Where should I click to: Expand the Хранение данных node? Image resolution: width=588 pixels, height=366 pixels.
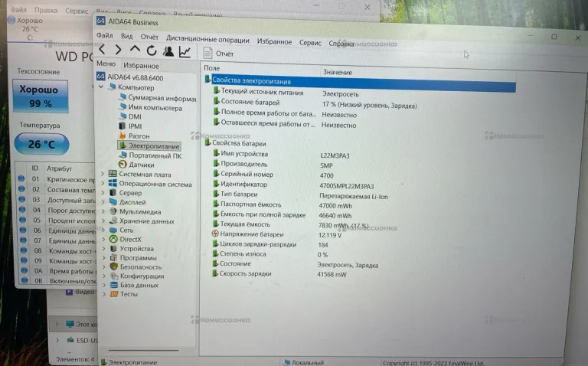tap(103, 221)
